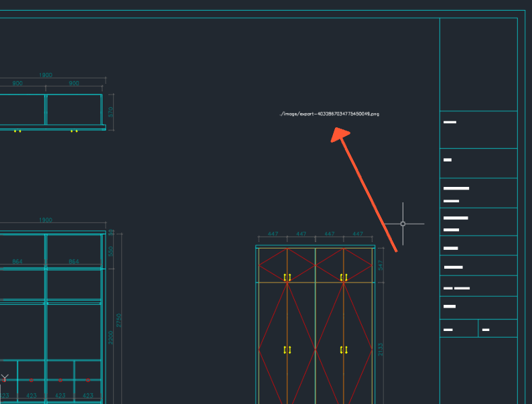The image size is (532, 404).
Task: Select the right 900 dimension above shelf
Action: (x=74, y=83)
